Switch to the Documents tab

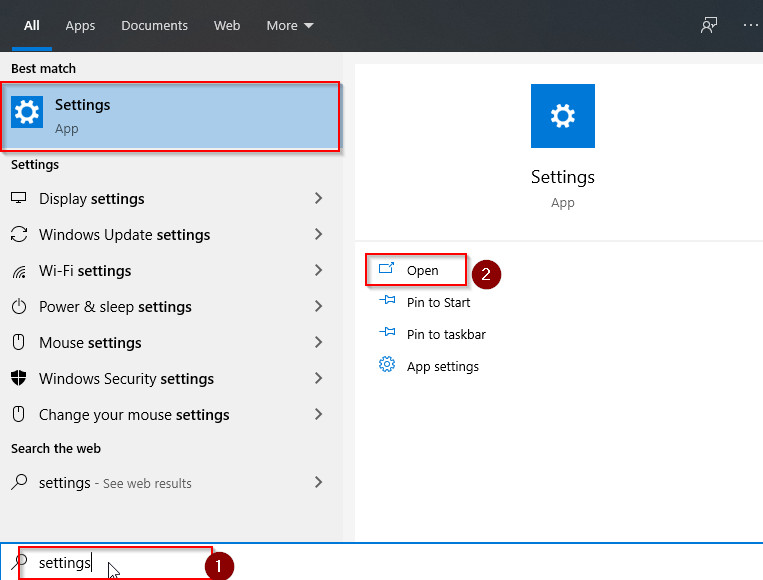tap(154, 25)
